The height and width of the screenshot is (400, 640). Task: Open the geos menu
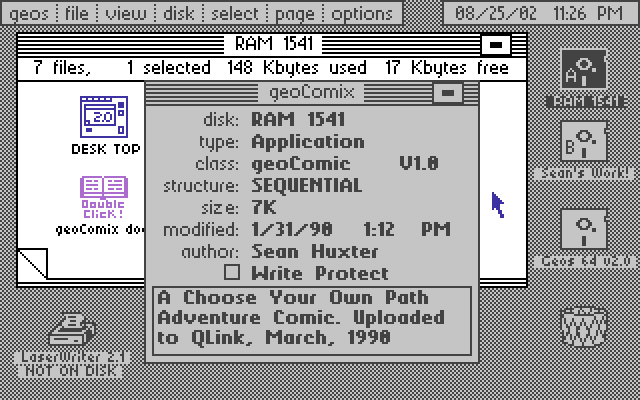pyautogui.click(x=29, y=13)
